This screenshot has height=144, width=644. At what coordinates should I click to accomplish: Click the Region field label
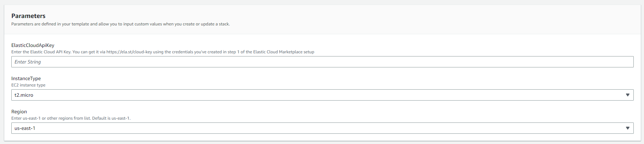(x=19, y=112)
